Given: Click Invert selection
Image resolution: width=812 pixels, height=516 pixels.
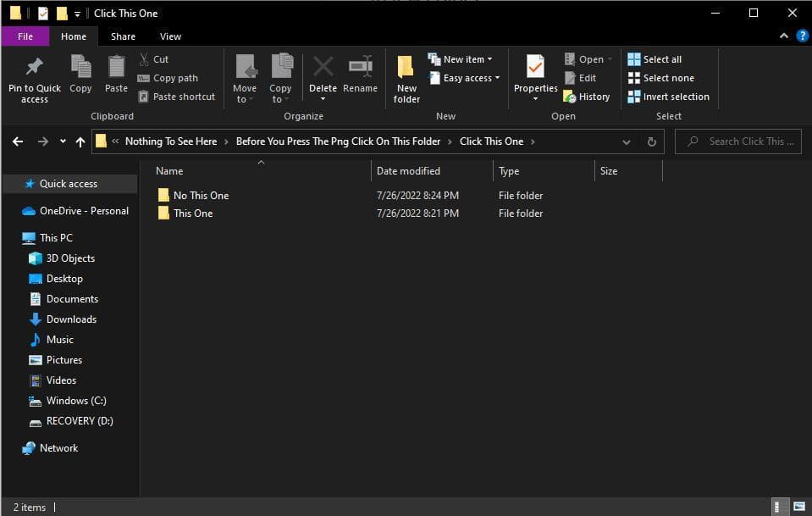Looking at the screenshot, I should (x=669, y=97).
